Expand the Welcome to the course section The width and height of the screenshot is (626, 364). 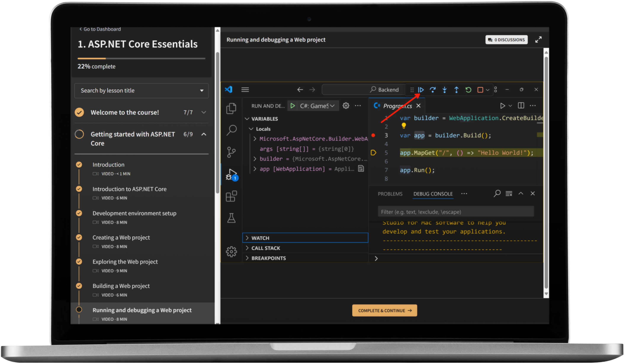click(204, 112)
